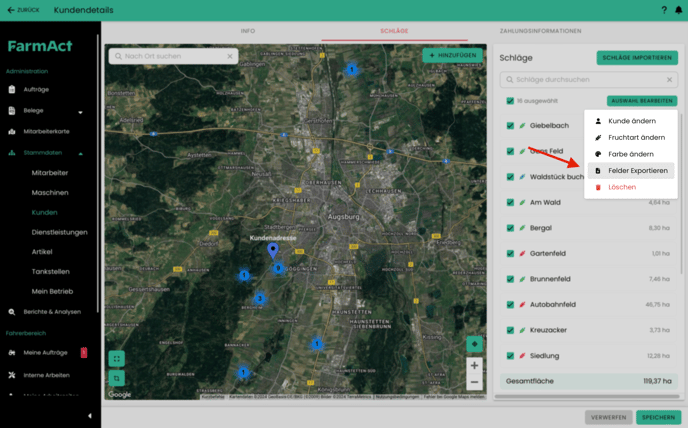Uncheck the Am Wald checkbox
This screenshot has height=428, width=688.
[x=510, y=202]
